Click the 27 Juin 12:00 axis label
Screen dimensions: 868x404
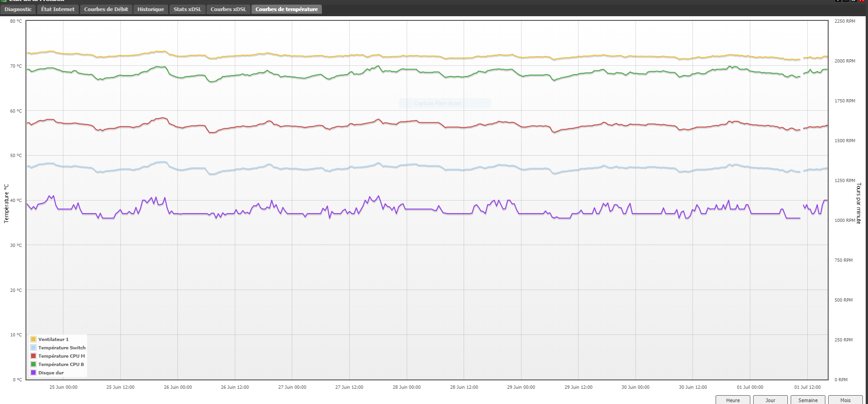click(349, 387)
